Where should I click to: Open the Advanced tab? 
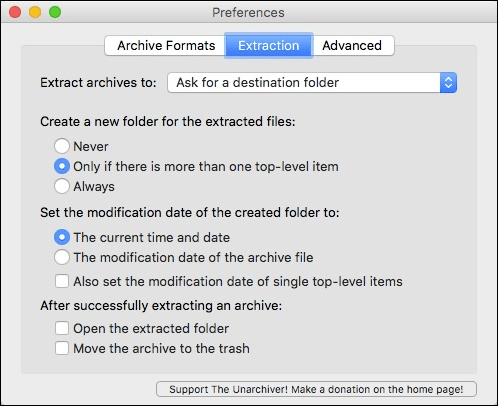(x=353, y=46)
